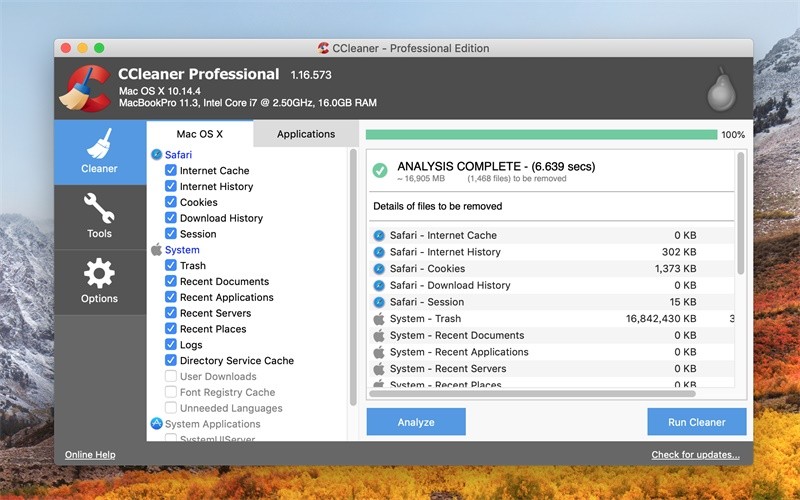Screen dimensions: 800x500
Task: Click the Run Cleaner button
Action: [696, 422]
